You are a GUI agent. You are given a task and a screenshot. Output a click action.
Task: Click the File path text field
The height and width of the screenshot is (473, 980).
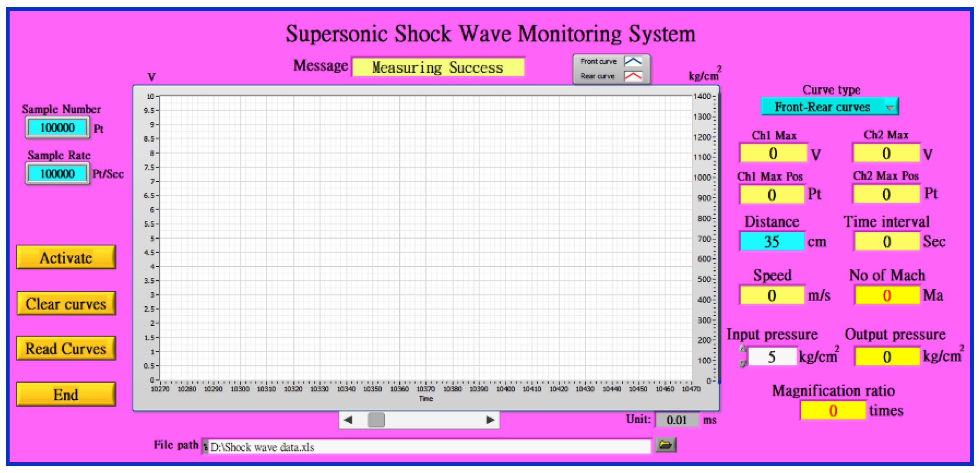tap(428, 447)
